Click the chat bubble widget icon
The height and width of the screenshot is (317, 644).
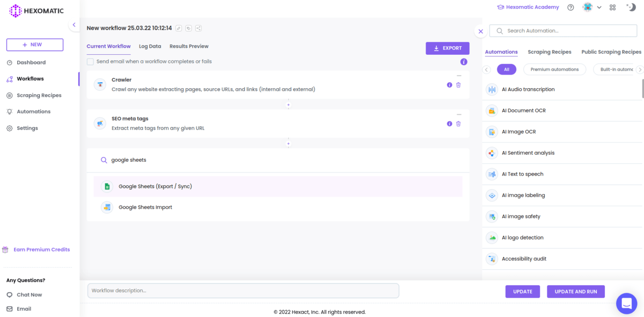click(626, 304)
